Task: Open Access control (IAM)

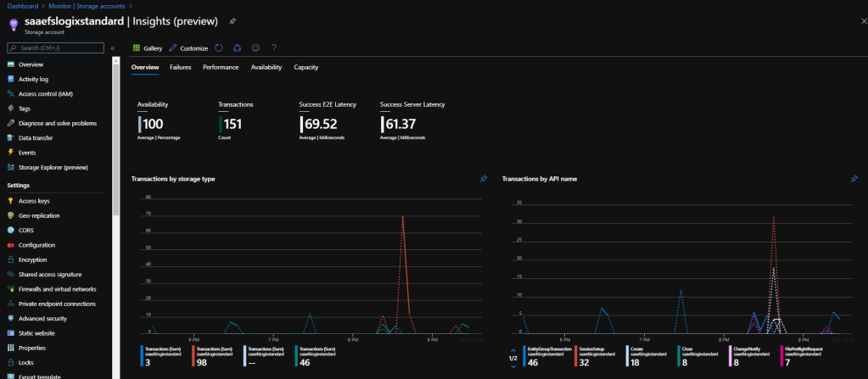Action: coord(45,94)
